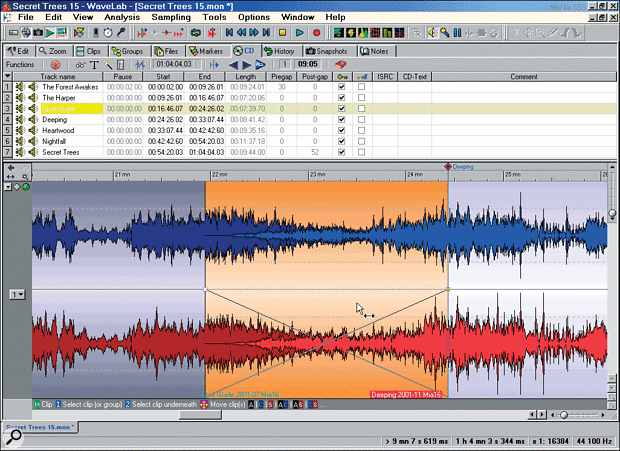Click the binoculars check icon in CD toolbar
The height and width of the screenshot is (451, 620).
(x=81, y=64)
